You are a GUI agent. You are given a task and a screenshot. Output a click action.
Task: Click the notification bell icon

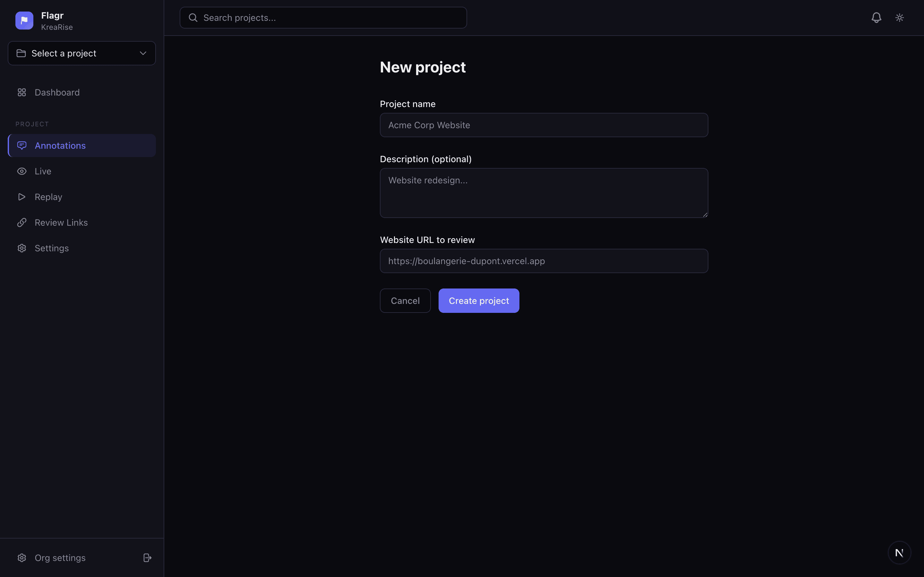point(876,17)
